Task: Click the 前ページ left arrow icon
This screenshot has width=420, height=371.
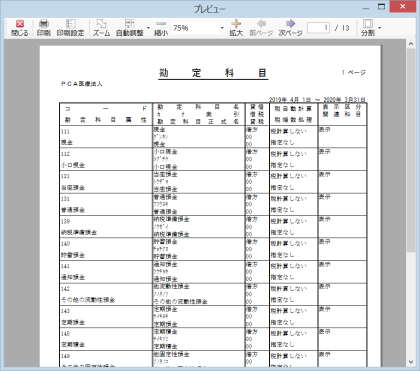Action: (261, 24)
